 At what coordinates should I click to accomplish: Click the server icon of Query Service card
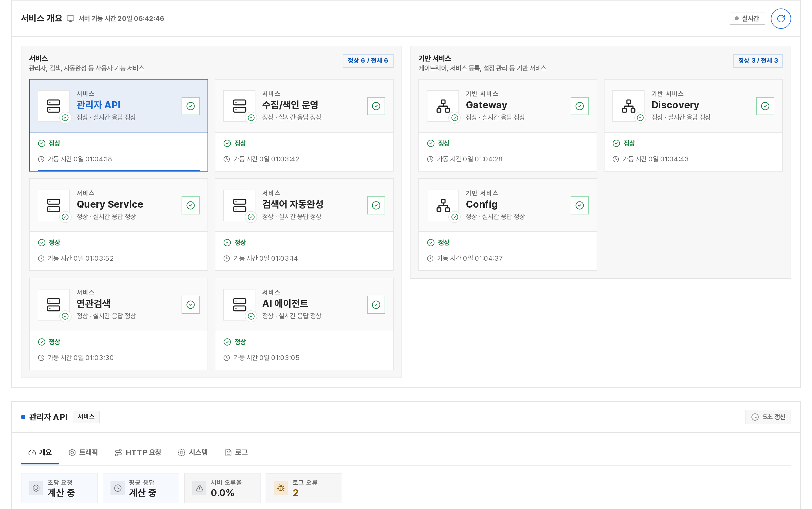[54, 205]
